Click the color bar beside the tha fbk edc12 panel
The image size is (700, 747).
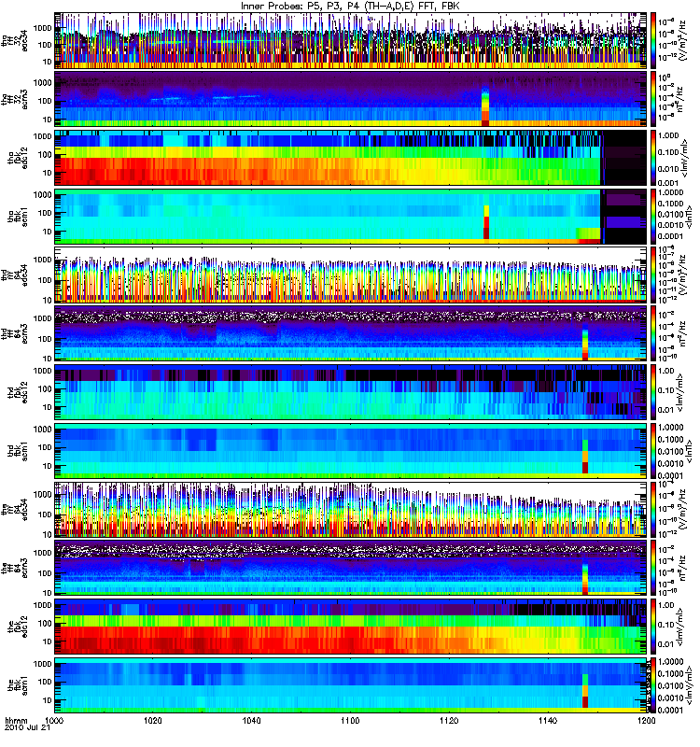coord(652,158)
